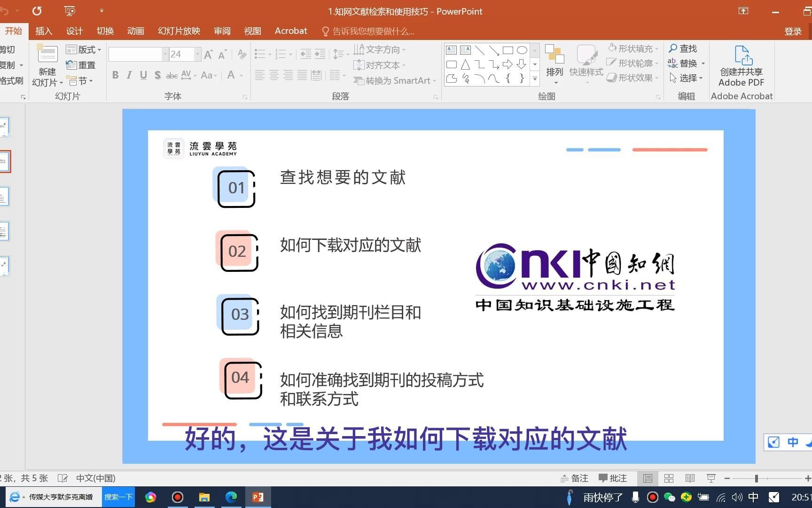Click 创建并共享 Adobe PDF button
The width and height of the screenshot is (812, 508).
point(741,66)
